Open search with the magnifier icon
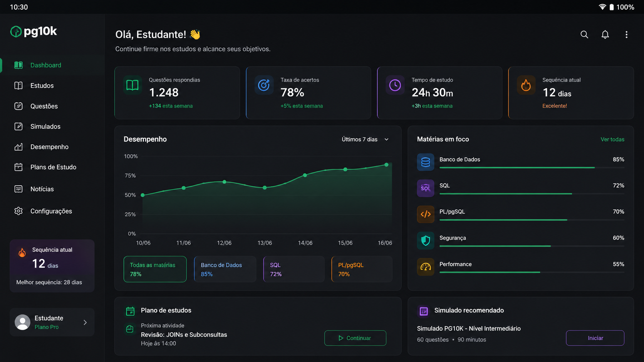 click(584, 35)
